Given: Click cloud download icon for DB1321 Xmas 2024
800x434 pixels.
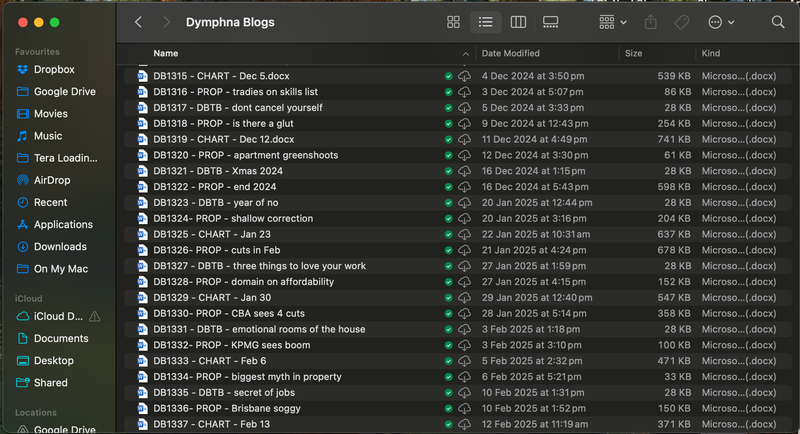Looking at the screenshot, I should 465,171.
